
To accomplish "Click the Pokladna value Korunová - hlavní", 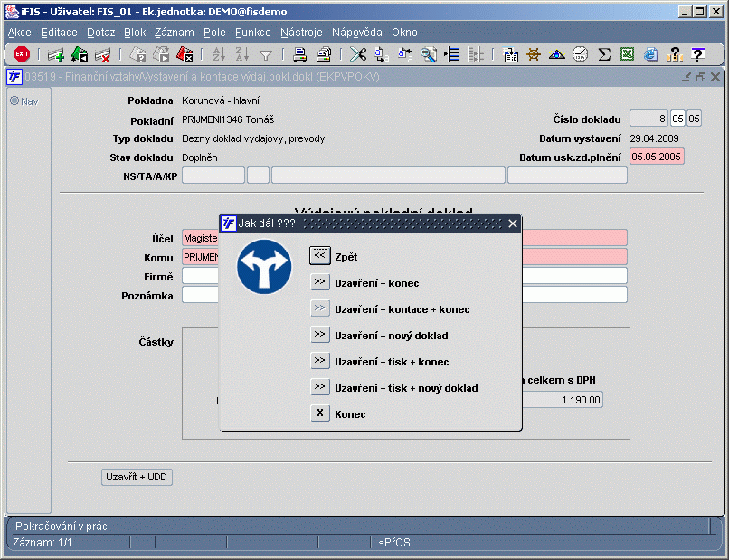I will pyautogui.click(x=221, y=100).
